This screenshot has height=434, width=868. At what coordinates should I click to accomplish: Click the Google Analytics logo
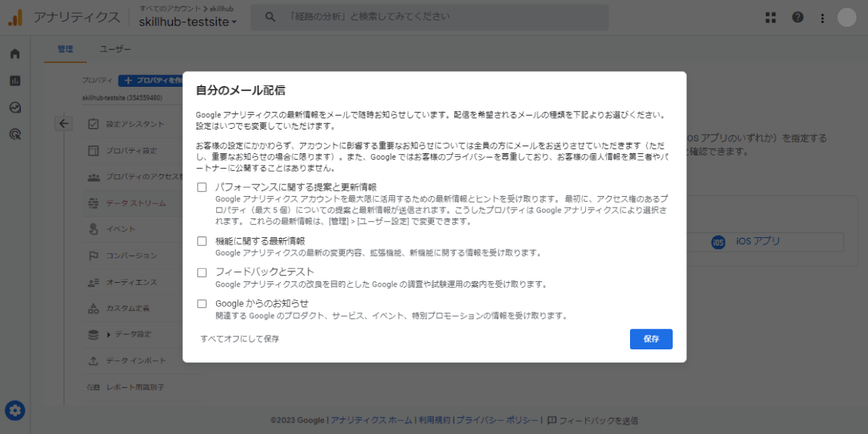16,17
